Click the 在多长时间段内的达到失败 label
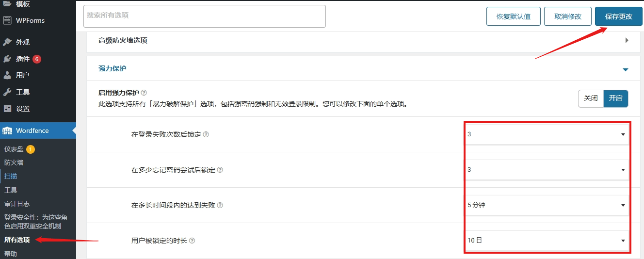Viewport: 644px width, 259px height. click(173, 206)
